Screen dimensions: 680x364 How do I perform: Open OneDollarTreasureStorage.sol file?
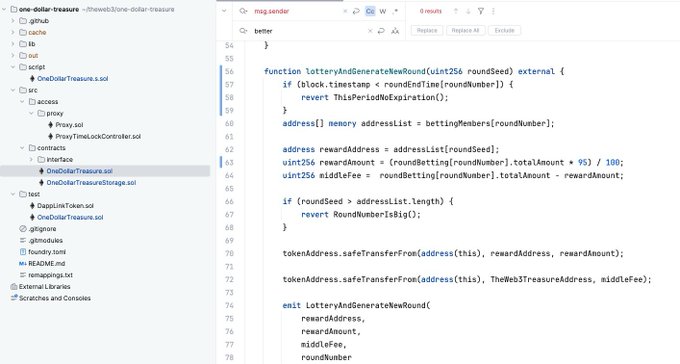(91, 183)
